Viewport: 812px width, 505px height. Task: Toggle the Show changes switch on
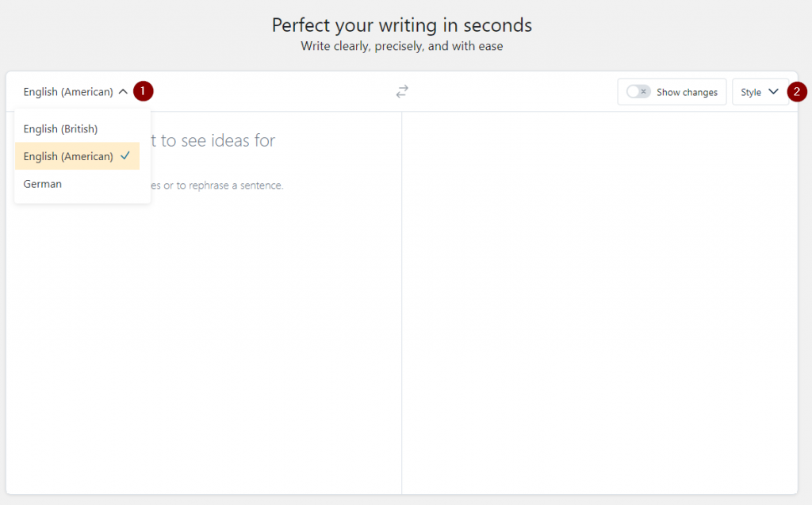coord(638,92)
